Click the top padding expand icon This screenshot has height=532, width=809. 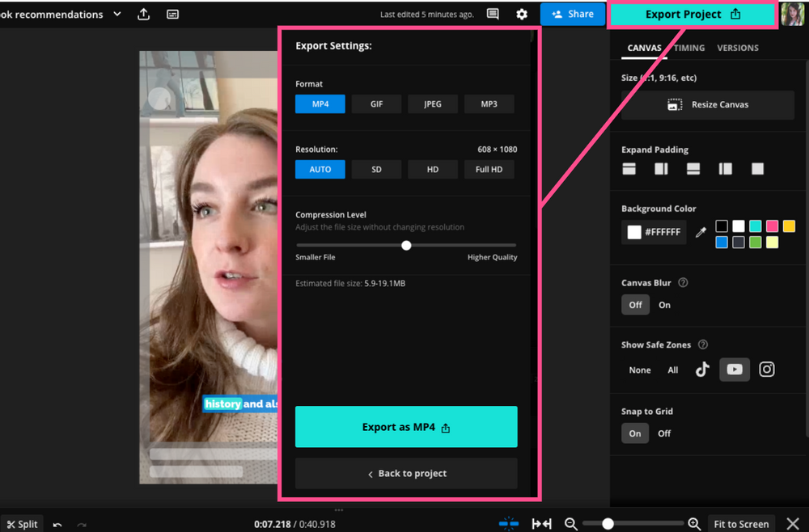tap(629, 168)
